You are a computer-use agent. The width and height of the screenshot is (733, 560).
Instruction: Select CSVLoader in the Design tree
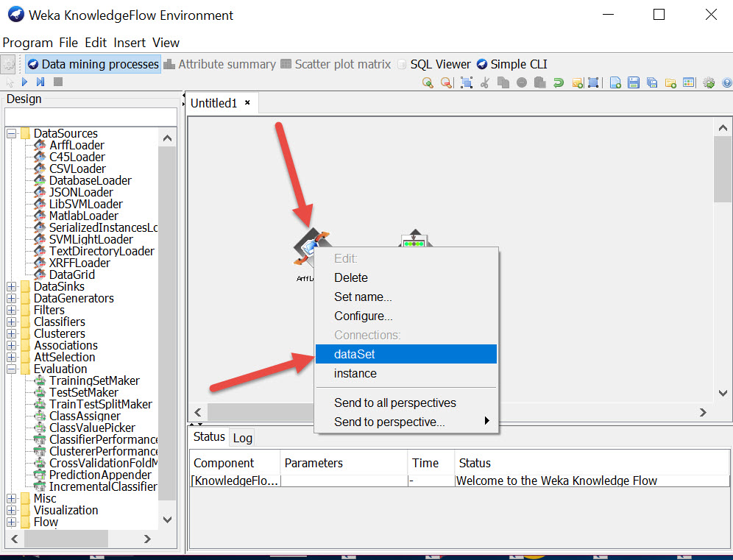pos(77,169)
